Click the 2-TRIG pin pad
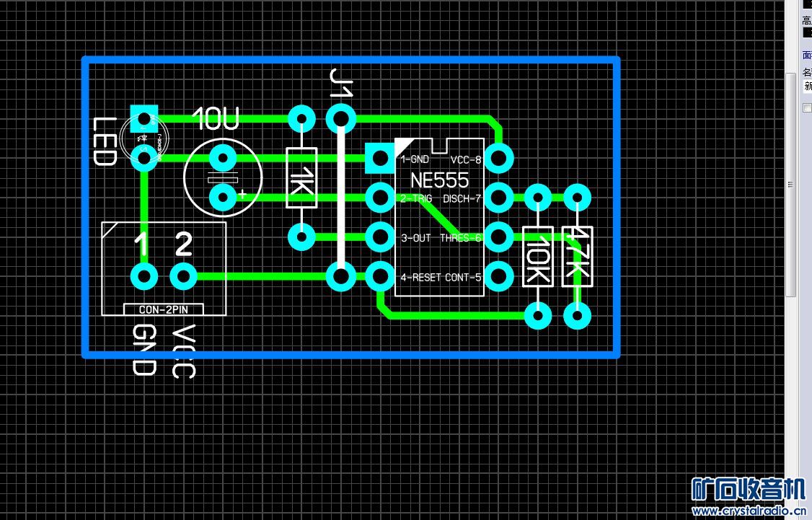This screenshot has width=812, height=520. [x=380, y=198]
